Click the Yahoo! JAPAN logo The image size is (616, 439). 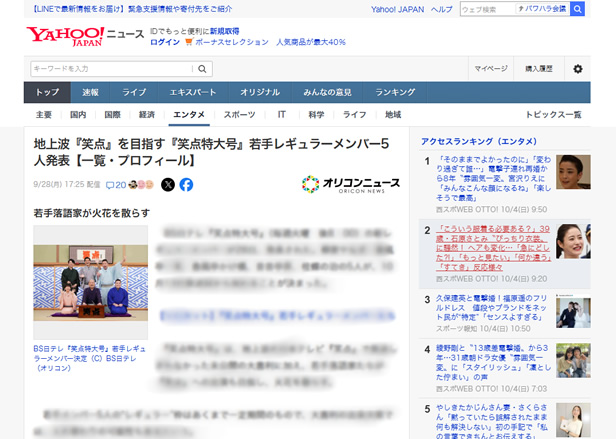coord(65,37)
